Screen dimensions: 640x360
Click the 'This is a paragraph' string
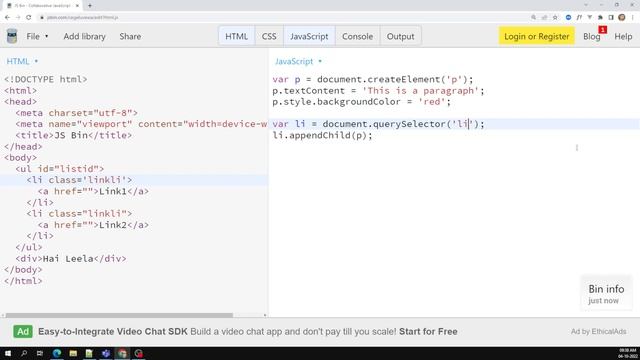click(420, 91)
